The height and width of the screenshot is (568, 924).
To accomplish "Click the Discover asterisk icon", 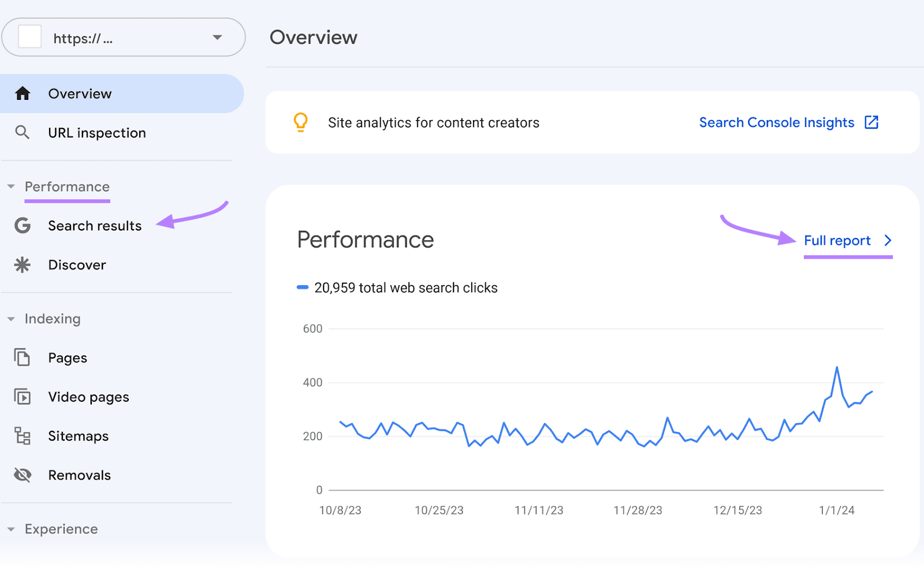I will click(x=22, y=265).
